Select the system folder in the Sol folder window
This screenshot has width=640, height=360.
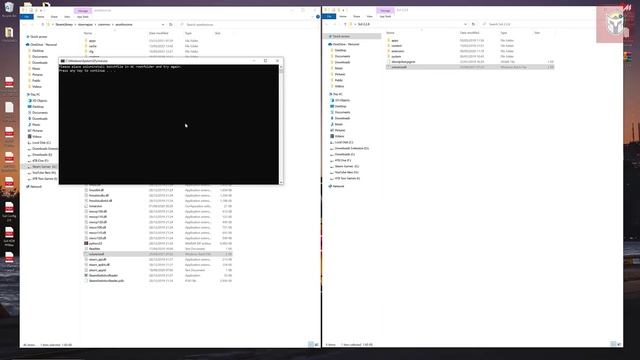click(396, 56)
